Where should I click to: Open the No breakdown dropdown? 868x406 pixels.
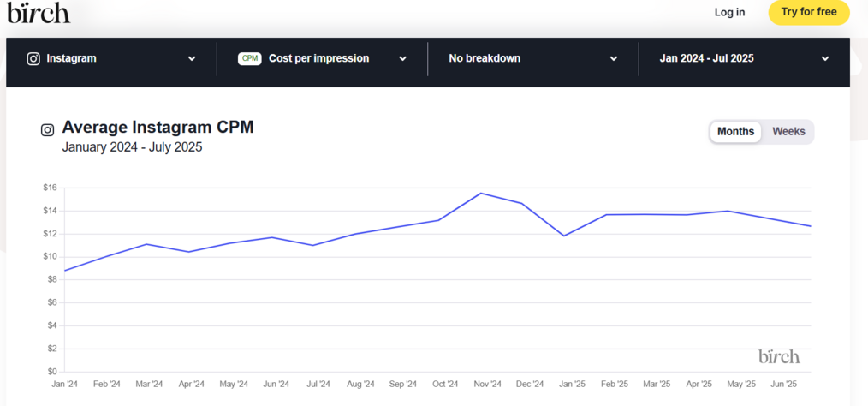[532, 59]
